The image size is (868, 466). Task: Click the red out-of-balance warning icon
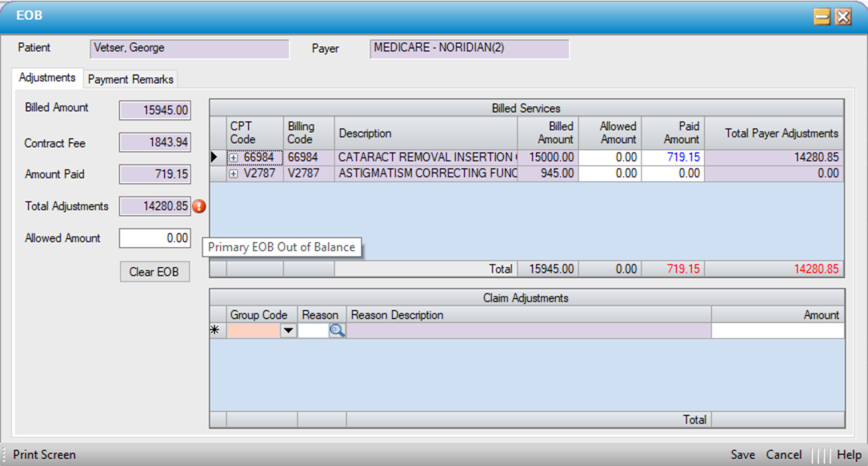tap(199, 206)
